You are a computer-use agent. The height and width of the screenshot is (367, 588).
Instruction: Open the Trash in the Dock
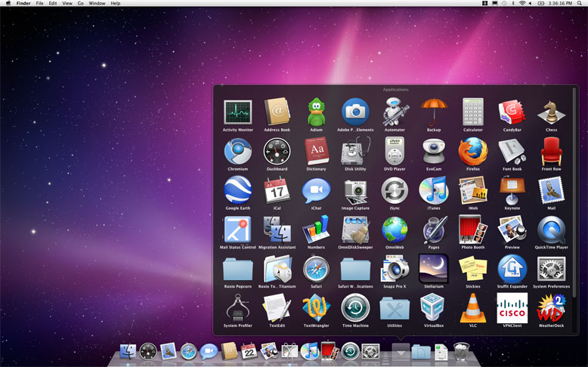click(x=461, y=351)
